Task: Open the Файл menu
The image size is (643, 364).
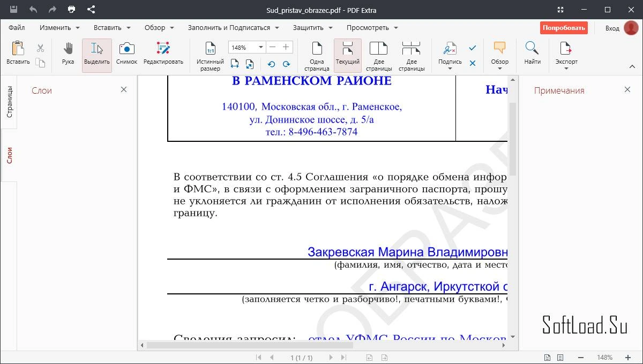Action: coord(17,27)
